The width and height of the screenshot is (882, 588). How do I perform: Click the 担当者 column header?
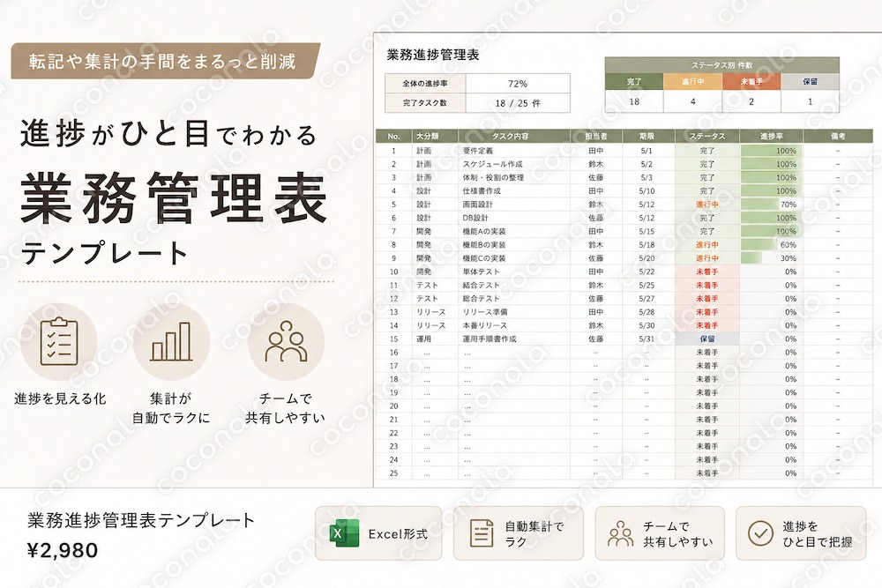point(595,136)
